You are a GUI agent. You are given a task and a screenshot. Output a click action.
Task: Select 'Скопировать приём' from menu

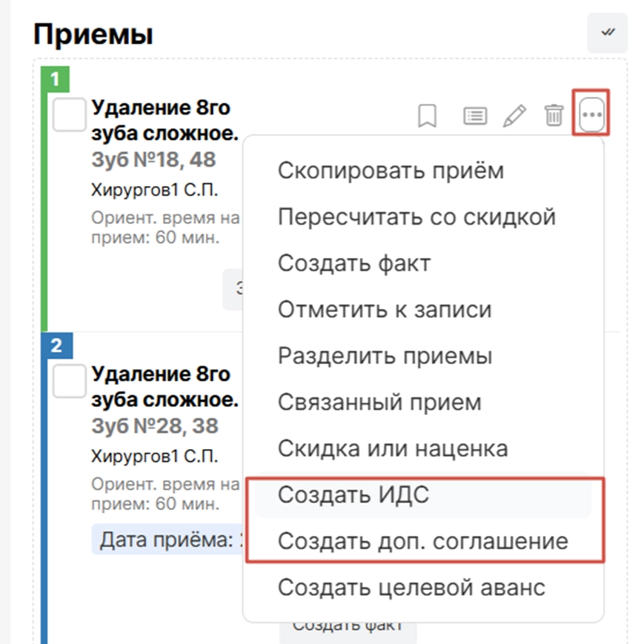tap(391, 170)
